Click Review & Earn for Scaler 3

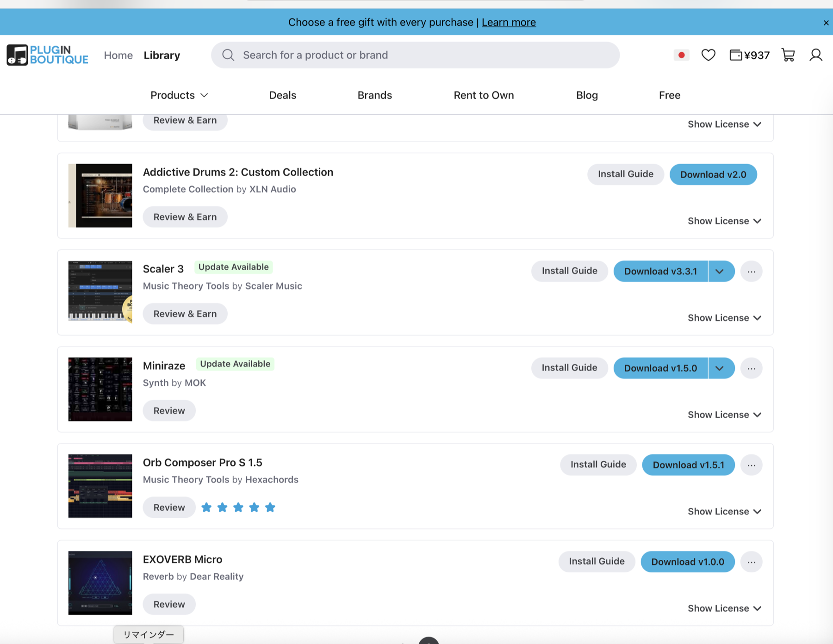(185, 314)
